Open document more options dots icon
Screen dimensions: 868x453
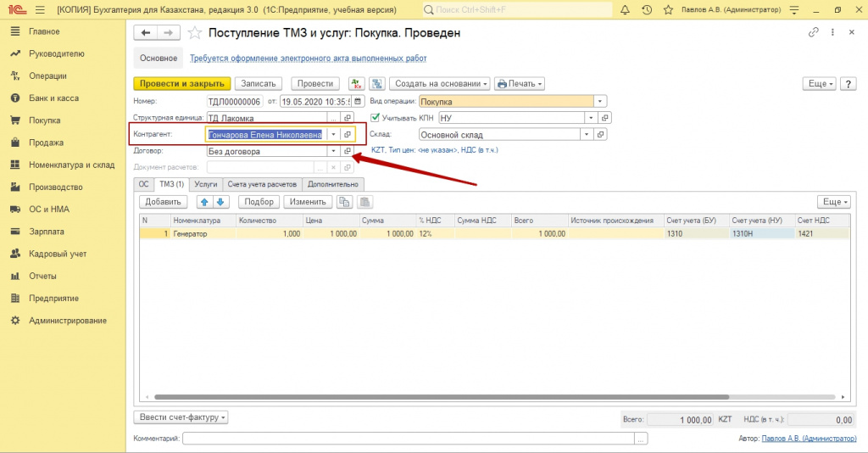[x=832, y=32]
